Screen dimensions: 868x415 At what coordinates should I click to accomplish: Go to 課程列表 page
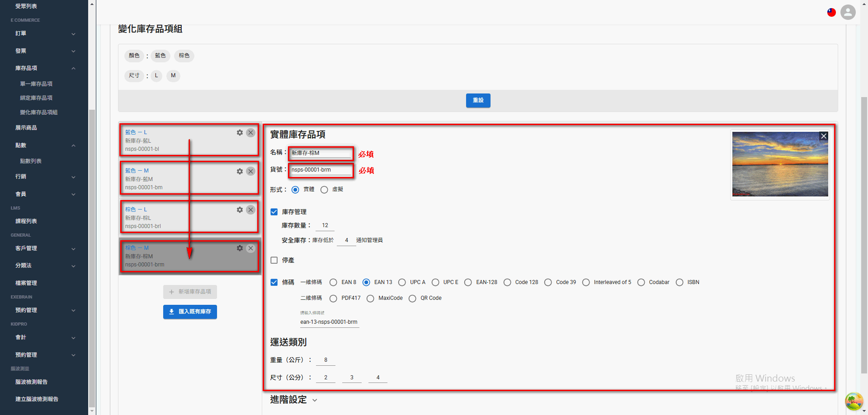tap(26, 221)
